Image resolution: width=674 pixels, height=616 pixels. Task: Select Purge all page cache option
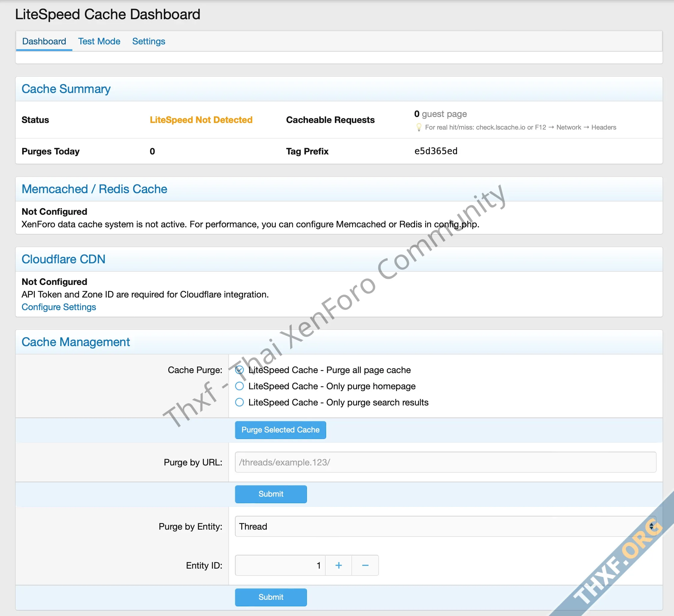239,370
